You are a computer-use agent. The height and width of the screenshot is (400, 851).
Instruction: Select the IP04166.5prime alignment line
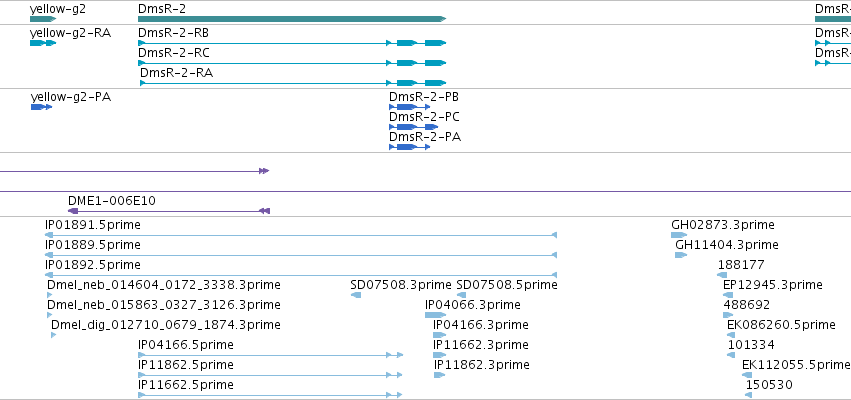point(271,355)
